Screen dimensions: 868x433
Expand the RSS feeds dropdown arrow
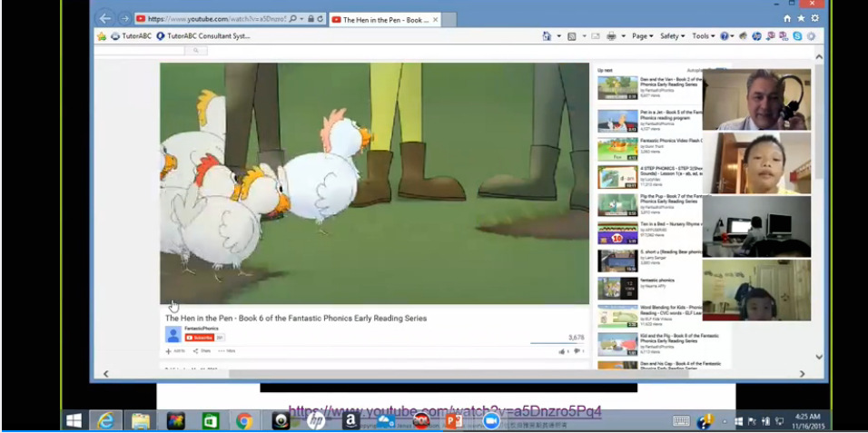click(x=584, y=36)
